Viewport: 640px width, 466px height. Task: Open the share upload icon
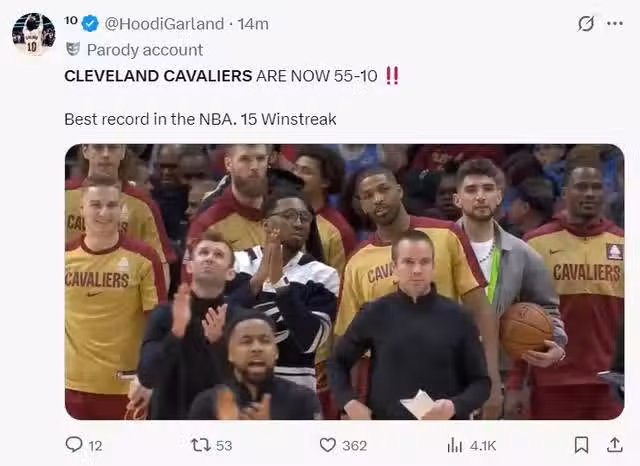pyautogui.click(x=614, y=445)
